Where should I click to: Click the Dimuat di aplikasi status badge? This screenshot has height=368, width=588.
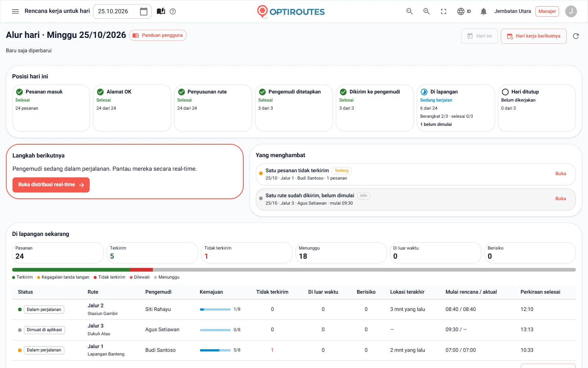click(44, 330)
